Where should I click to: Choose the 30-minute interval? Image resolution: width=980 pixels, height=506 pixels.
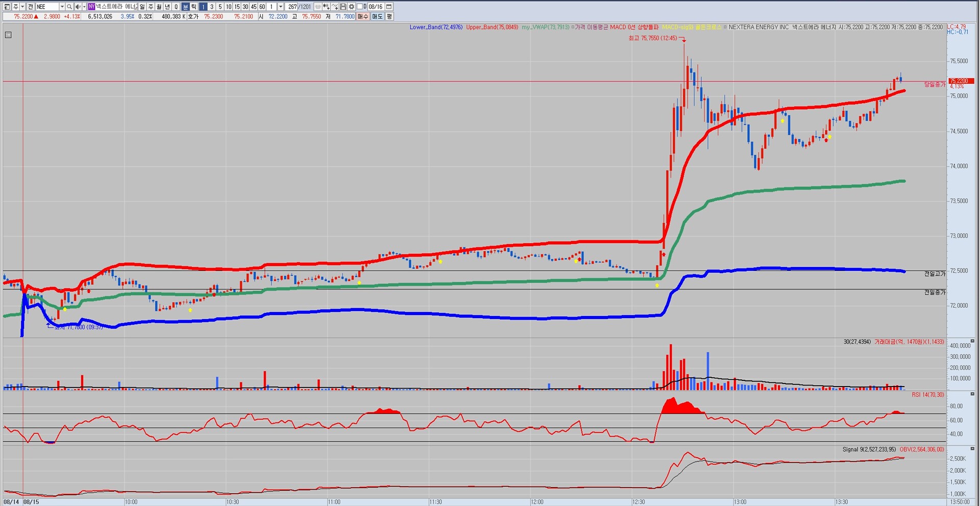point(246,7)
